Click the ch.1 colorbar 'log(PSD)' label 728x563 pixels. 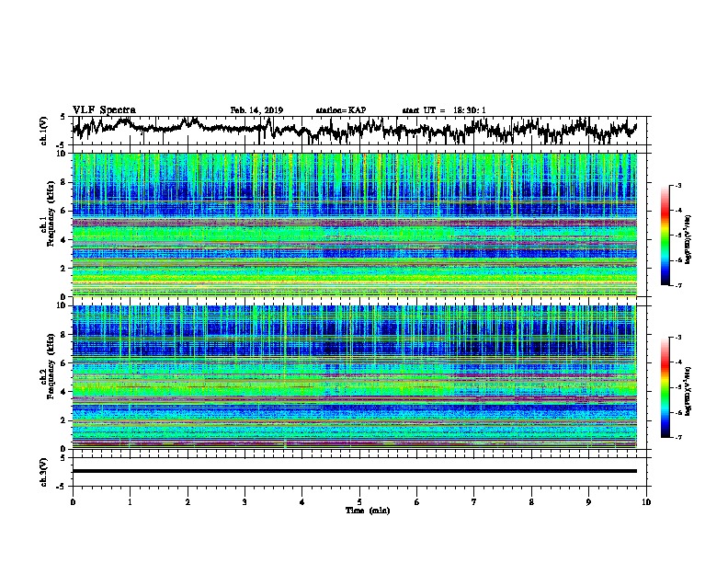688,239
